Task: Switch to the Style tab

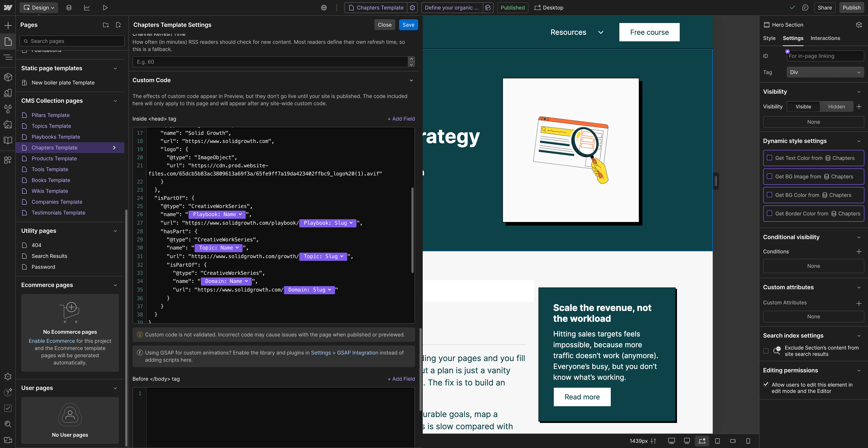Action: pyautogui.click(x=769, y=38)
